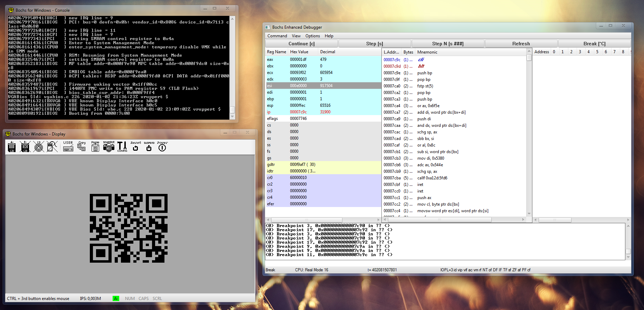
Task: Click the Bytes column header
Action: click(x=408, y=52)
